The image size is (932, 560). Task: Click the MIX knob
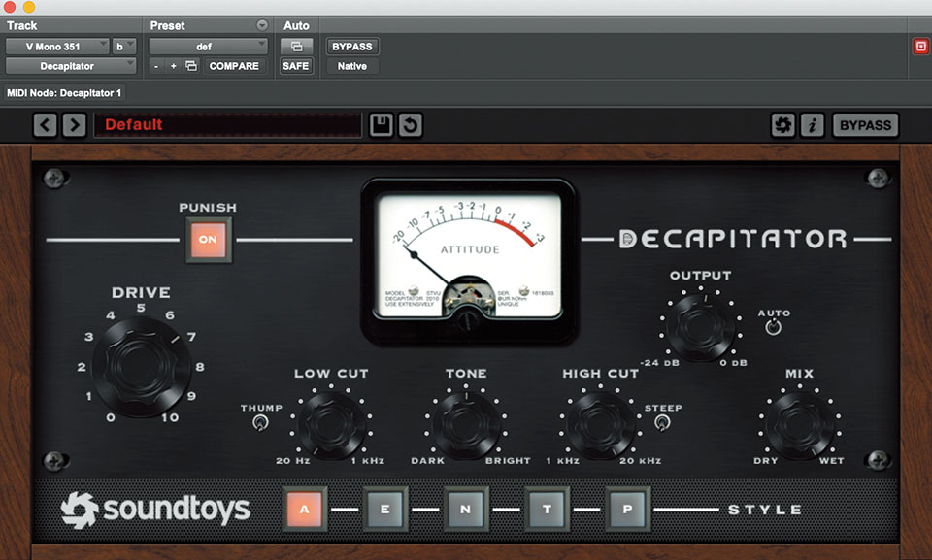(799, 424)
